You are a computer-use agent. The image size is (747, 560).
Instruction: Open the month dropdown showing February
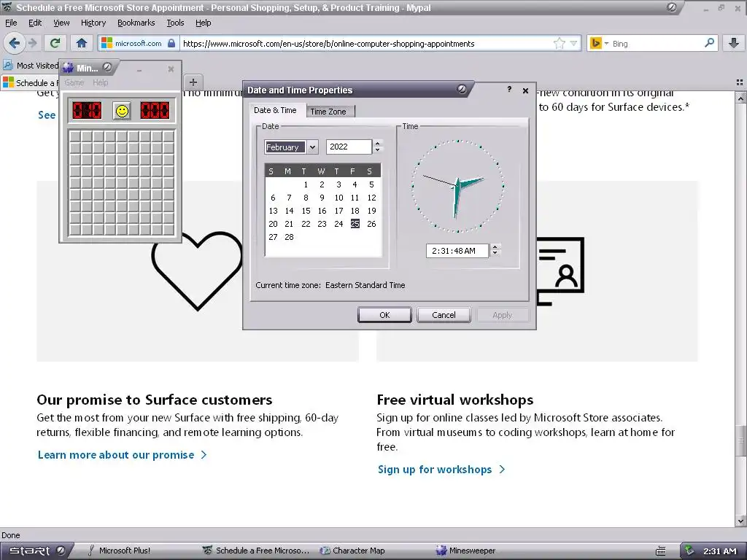pos(312,147)
